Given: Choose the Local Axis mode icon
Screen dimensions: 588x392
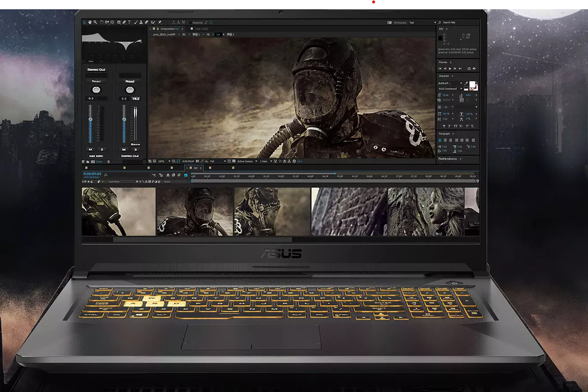Looking at the screenshot, I should [x=174, y=22].
